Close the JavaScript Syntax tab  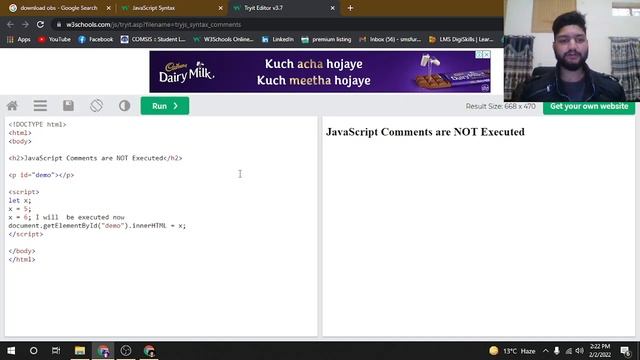(220, 8)
